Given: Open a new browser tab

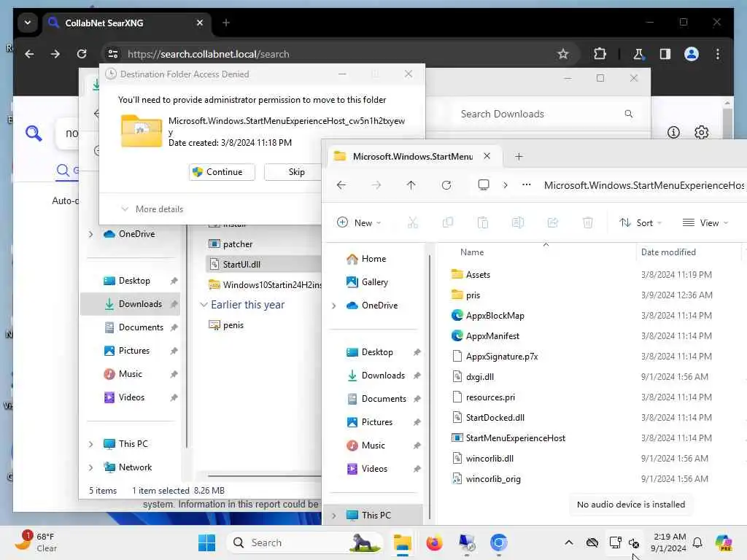Looking at the screenshot, I should [x=226, y=23].
